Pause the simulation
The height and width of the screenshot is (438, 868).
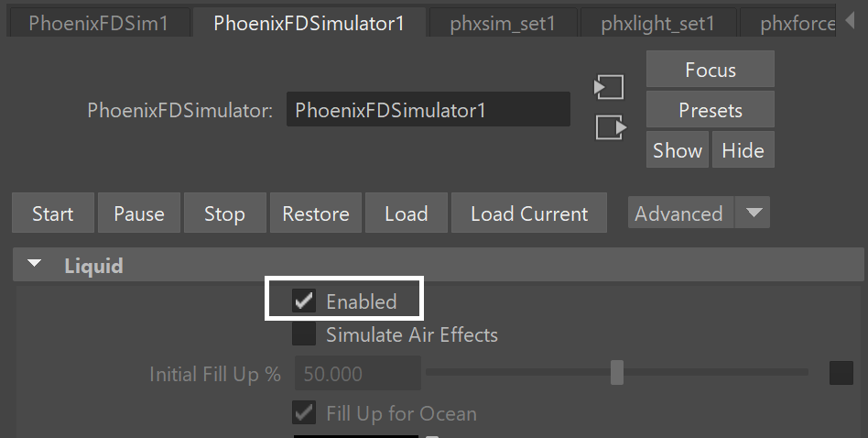(139, 213)
